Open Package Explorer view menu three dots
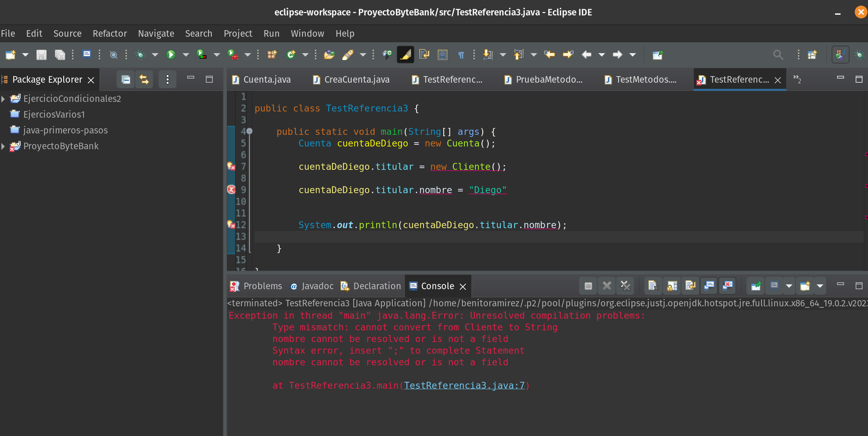 pos(167,80)
